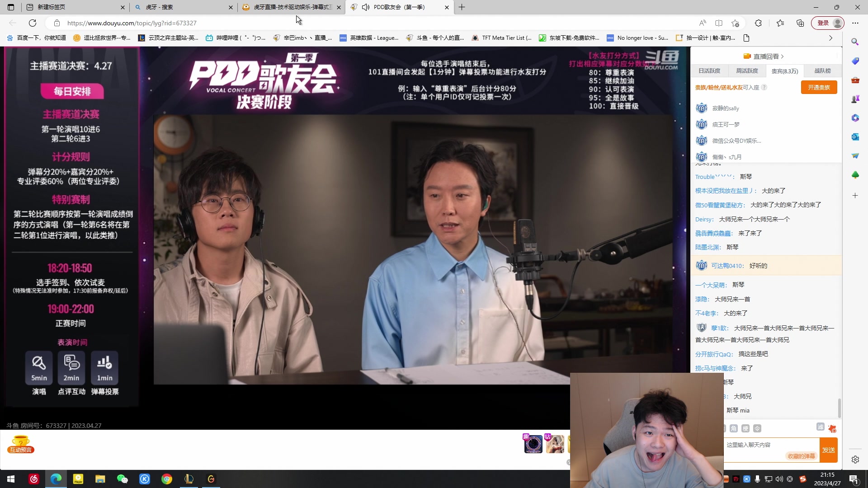Click the orange 开通贵族 button

(x=819, y=88)
